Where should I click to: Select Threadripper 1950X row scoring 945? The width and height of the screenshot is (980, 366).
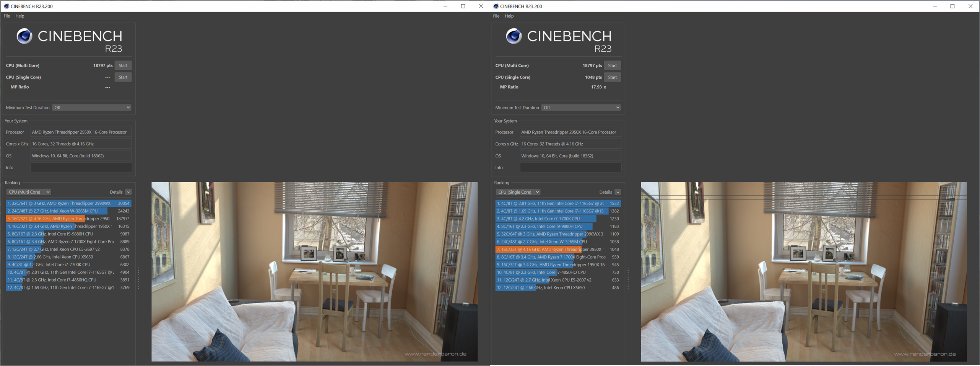tap(558, 265)
